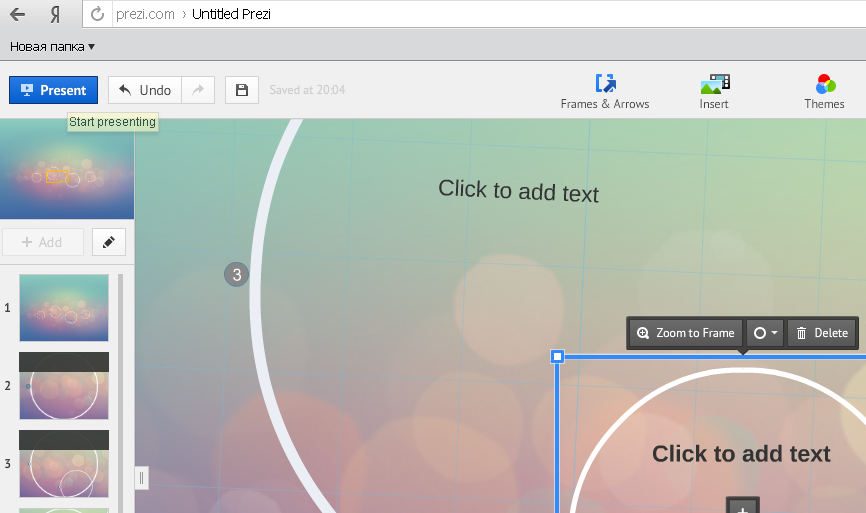Click the top-left frame resize handle
This screenshot has height=513, width=866.
[558, 357]
